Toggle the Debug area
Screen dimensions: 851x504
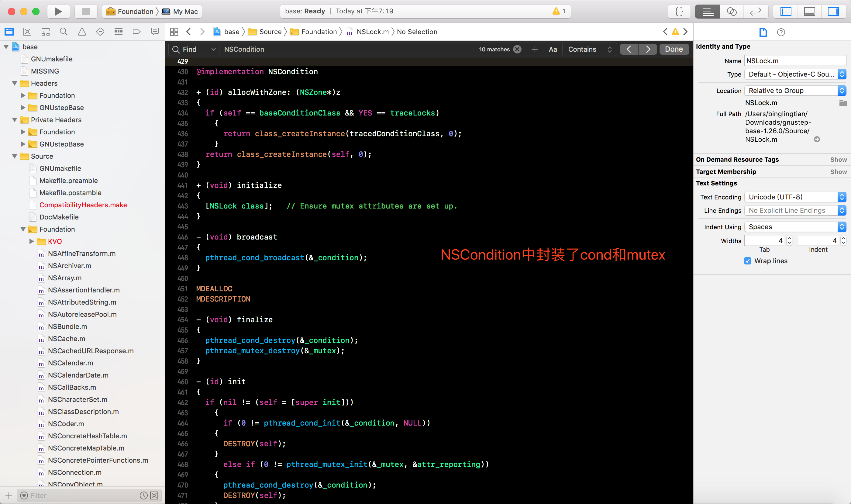click(810, 12)
